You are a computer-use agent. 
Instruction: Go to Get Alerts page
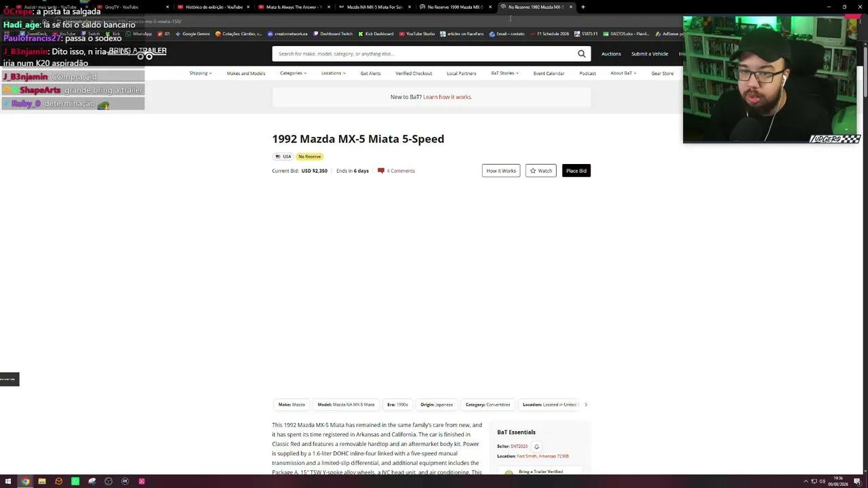pyautogui.click(x=370, y=73)
